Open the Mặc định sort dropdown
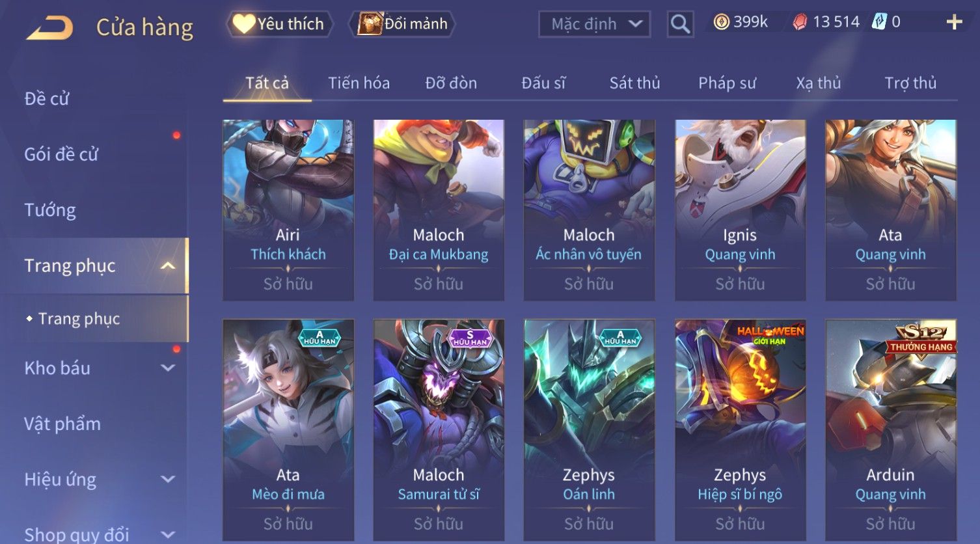980x544 pixels. point(594,24)
